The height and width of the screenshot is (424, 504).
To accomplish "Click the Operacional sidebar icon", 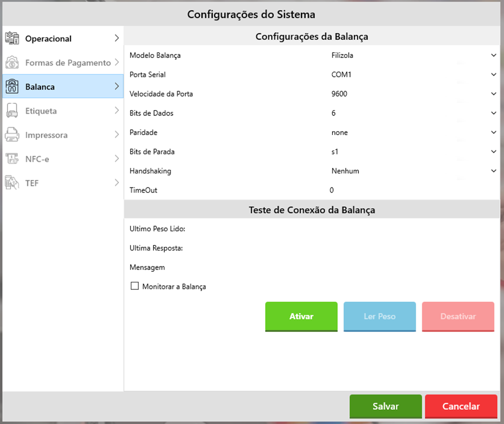I will [x=12, y=39].
